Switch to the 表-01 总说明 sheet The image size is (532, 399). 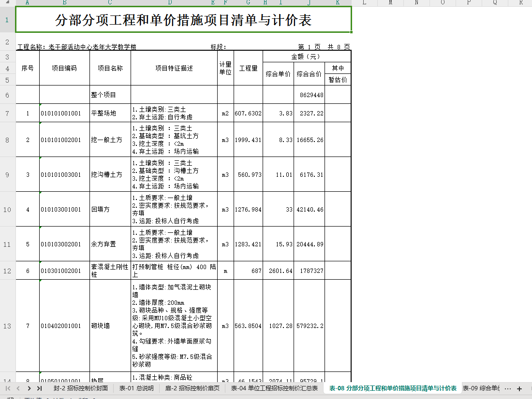(136, 388)
